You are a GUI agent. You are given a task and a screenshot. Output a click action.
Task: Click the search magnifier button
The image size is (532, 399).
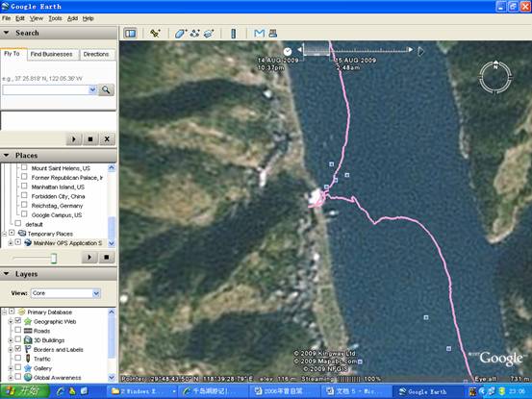pyautogui.click(x=106, y=89)
